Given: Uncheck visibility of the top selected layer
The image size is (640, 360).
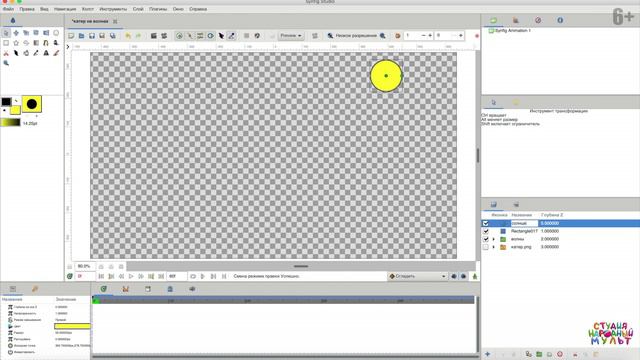Looking at the screenshot, I should click(486, 223).
